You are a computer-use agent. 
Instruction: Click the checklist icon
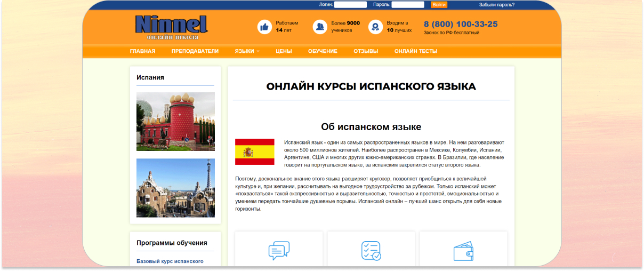pyautogui.click(x=371, y=251)
